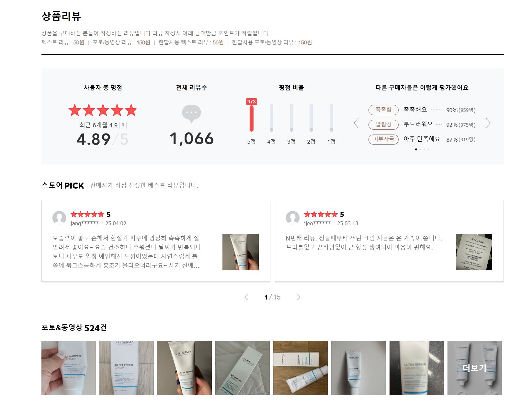This screenshot has width=532, height=412.
Task: Go to previous store pick review page
Action: 246,297
